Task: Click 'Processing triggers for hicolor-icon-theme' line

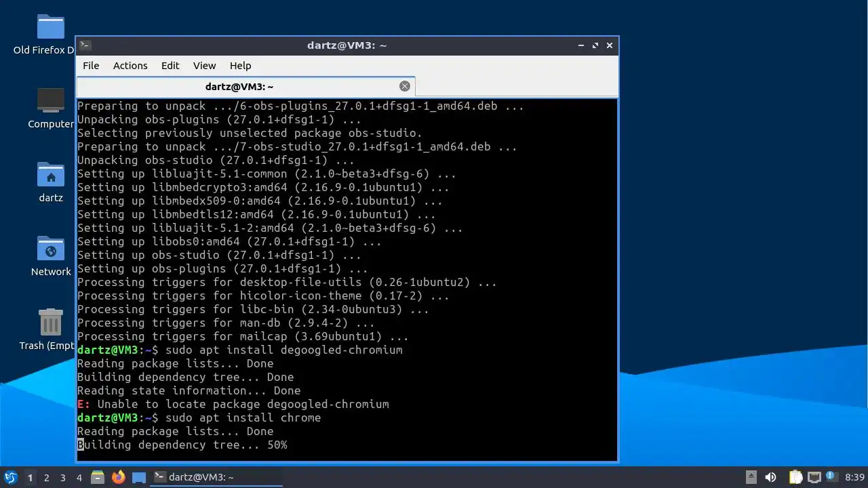Action: tap(263, 296)
